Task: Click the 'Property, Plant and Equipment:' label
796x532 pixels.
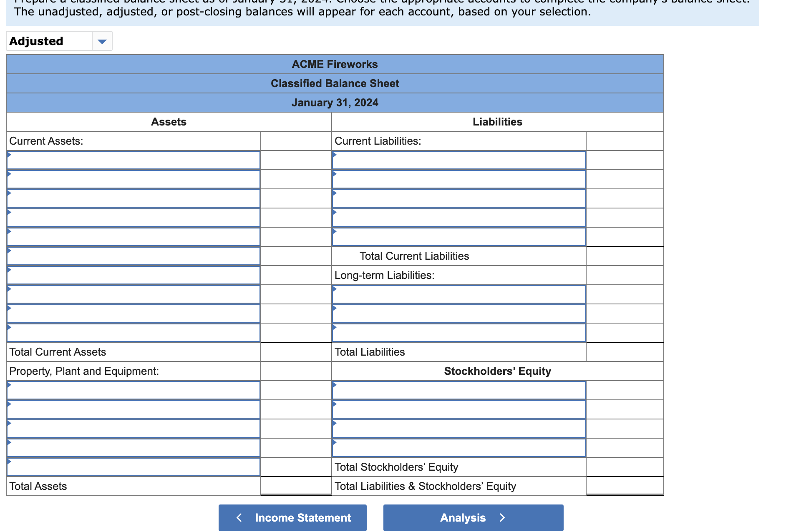Action: (84, 371)
